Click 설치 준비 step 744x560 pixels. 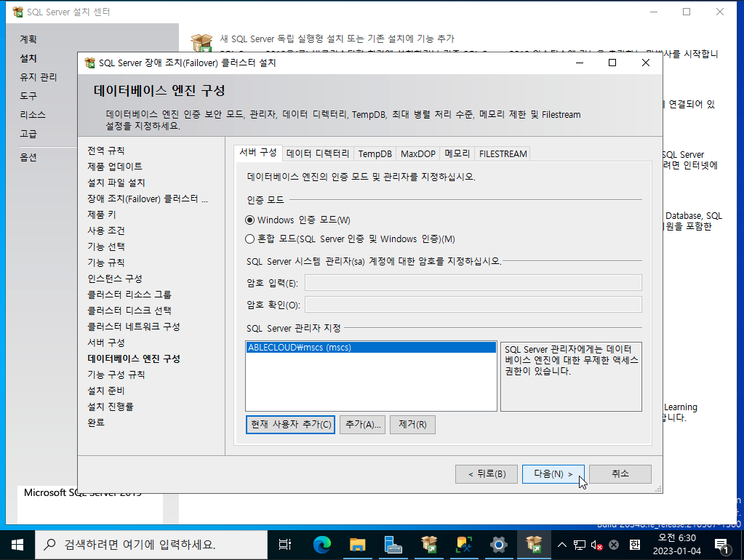click(x=105, y=391)
